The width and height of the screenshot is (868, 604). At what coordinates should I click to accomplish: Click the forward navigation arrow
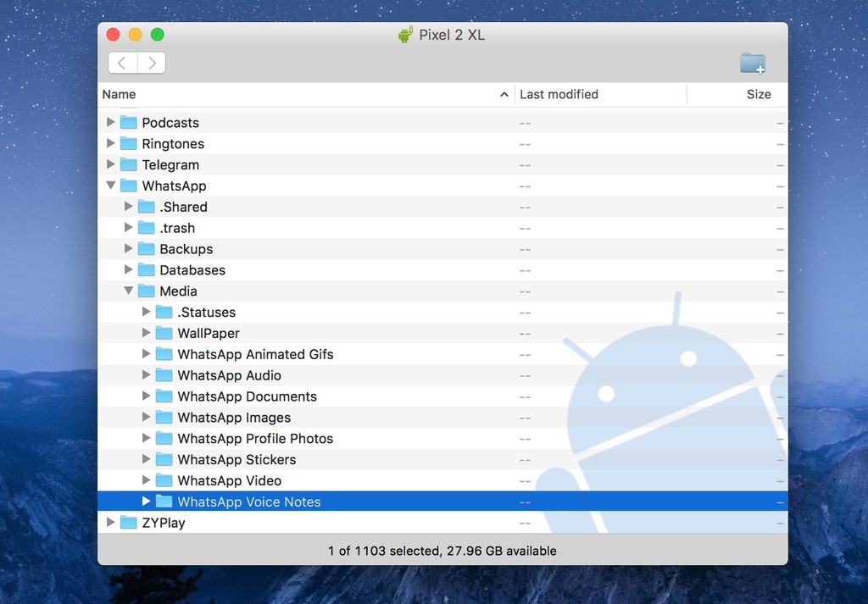(x=152, y=63)
